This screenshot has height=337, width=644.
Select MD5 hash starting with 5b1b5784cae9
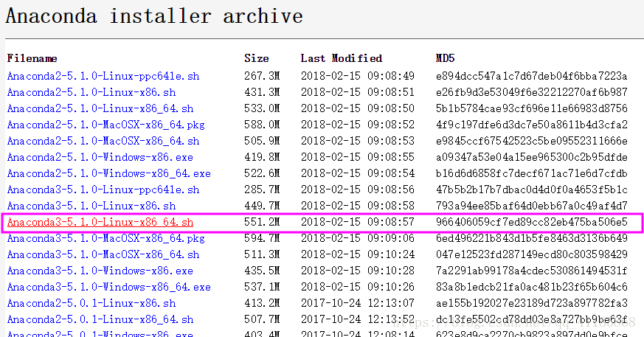point(532,108)
